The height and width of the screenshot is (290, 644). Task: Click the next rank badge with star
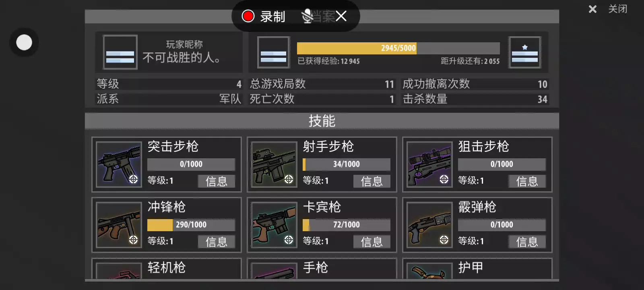[525, 52]
